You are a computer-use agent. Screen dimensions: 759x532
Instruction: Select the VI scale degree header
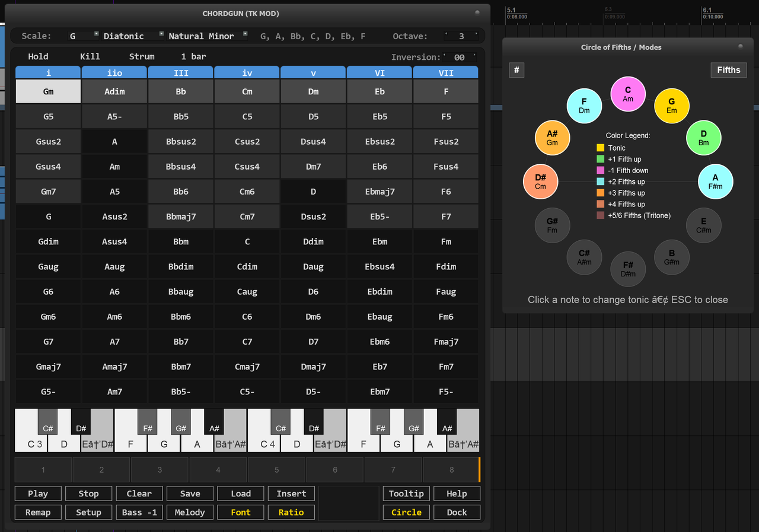pyautogui.click(x=379, y=72)
